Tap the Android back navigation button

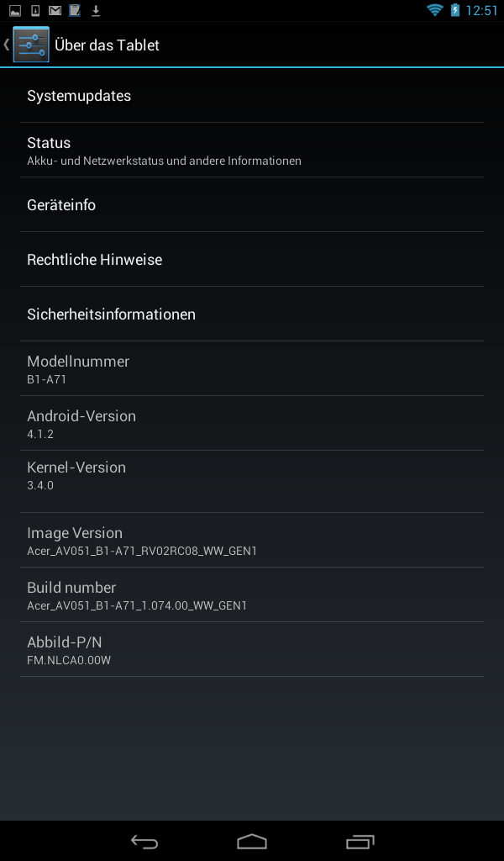tap(144, 841)
